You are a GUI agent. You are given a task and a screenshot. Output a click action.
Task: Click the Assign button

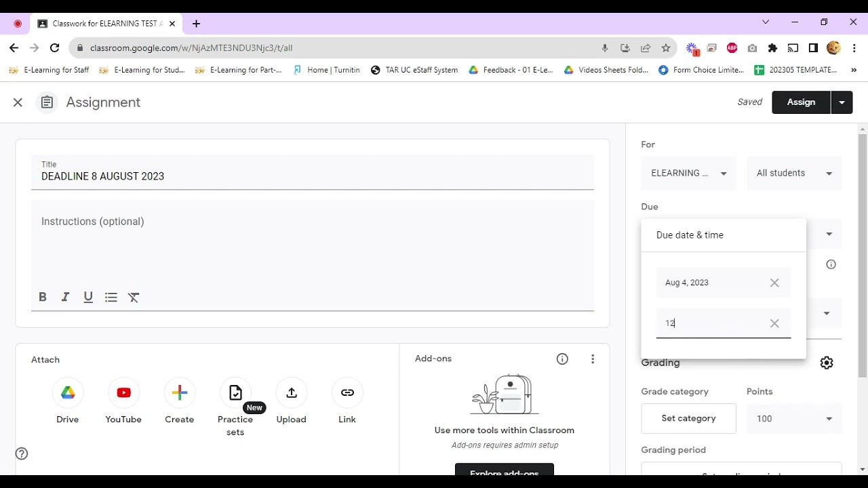point(801,102)
